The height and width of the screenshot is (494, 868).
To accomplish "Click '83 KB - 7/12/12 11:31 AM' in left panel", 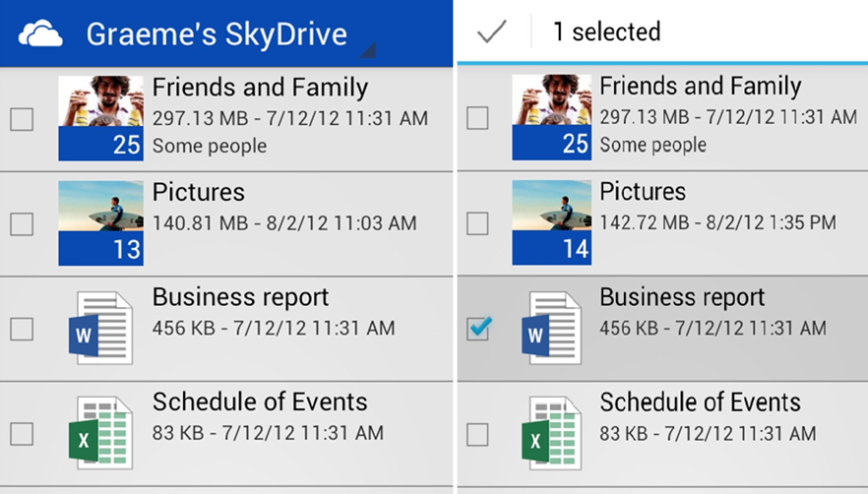I will pos(268,433).
